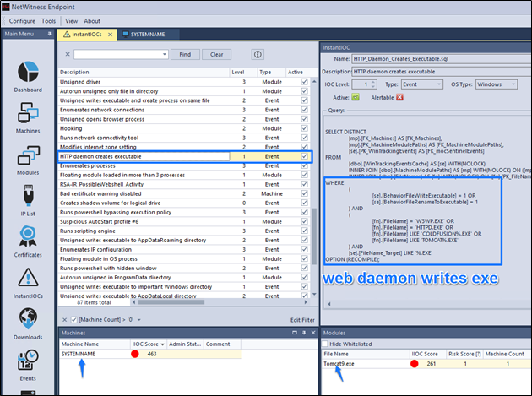Expand the search text dropdown
Image resolution: width=532 pixels, height=396 pixels.
tap(165, 54)
